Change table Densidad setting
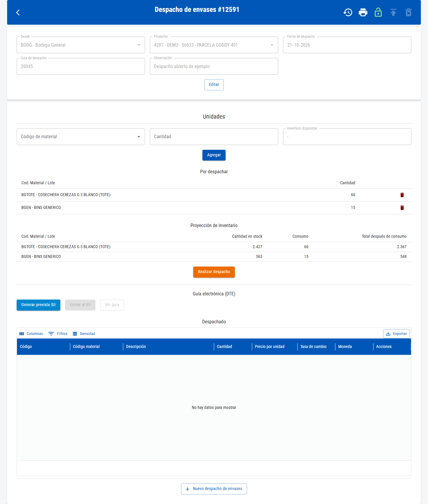This screenshot has width=428, height=504. pyautogui.click(x=84, y=334)
